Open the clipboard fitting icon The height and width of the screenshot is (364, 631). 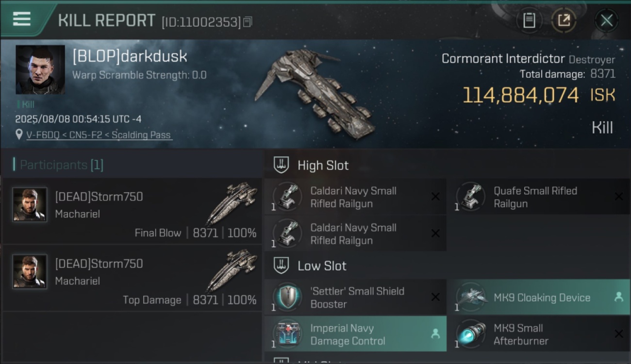529,20
